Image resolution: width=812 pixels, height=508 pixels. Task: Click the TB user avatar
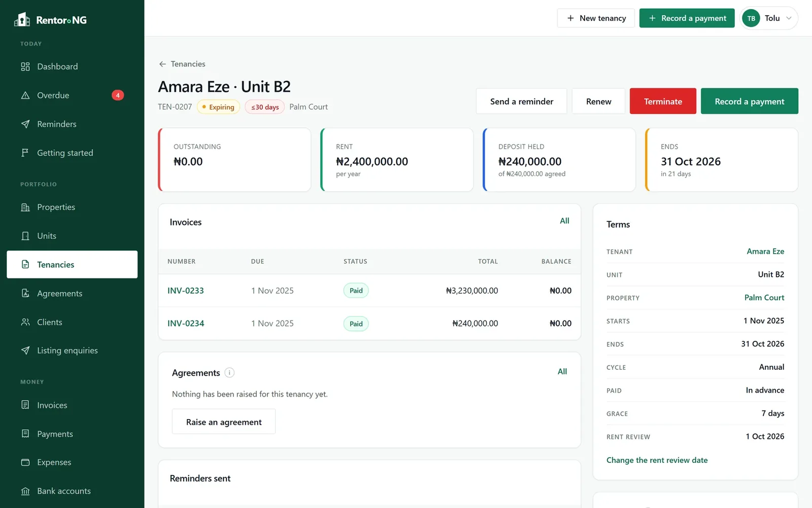click(751, 18)
